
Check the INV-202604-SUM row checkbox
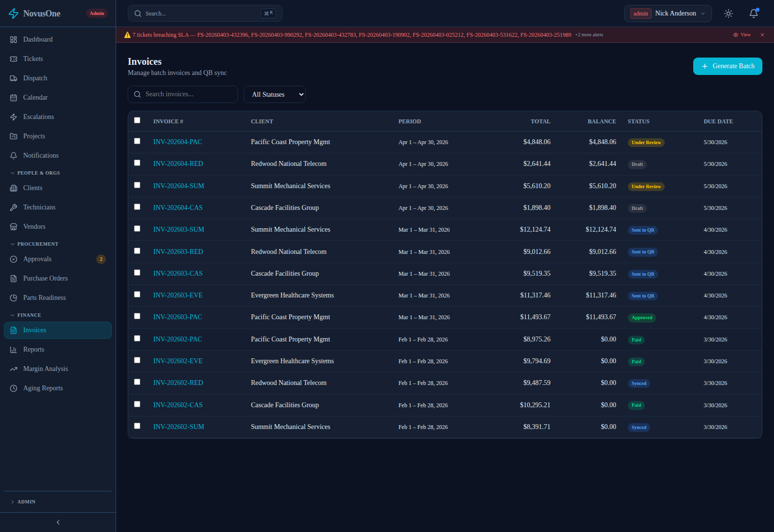pos(137,185)
